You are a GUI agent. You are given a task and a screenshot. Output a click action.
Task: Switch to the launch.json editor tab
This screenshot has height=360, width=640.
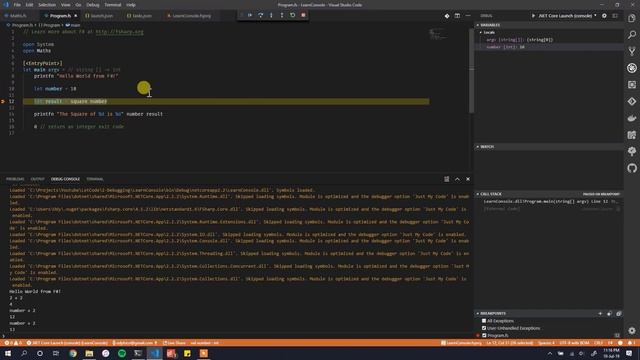click(101, 16)
